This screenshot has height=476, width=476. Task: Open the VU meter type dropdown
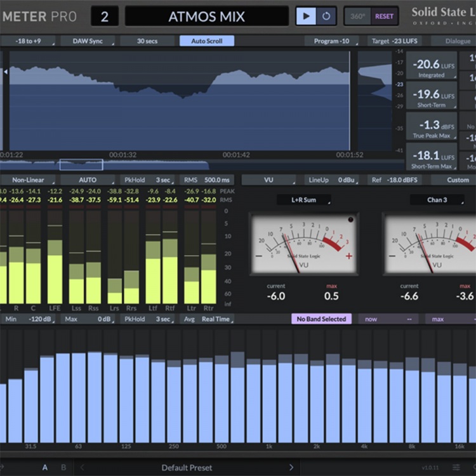tap(268, 180)
